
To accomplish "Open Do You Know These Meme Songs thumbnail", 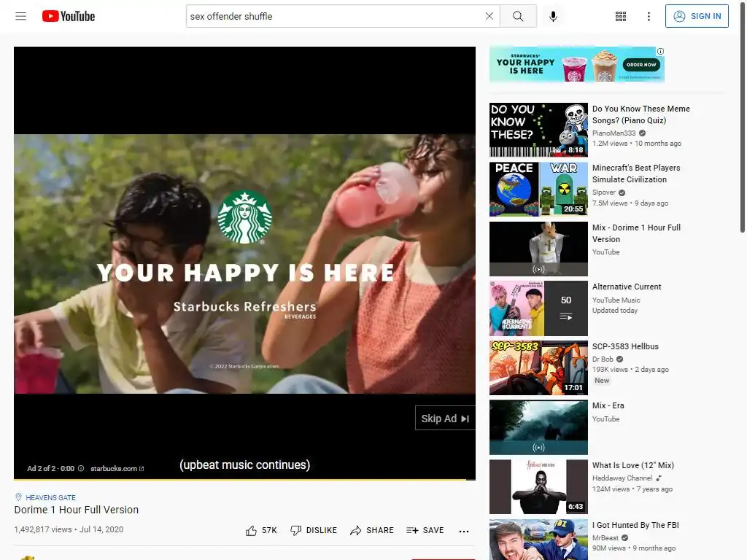I will [x=538, y=130].
